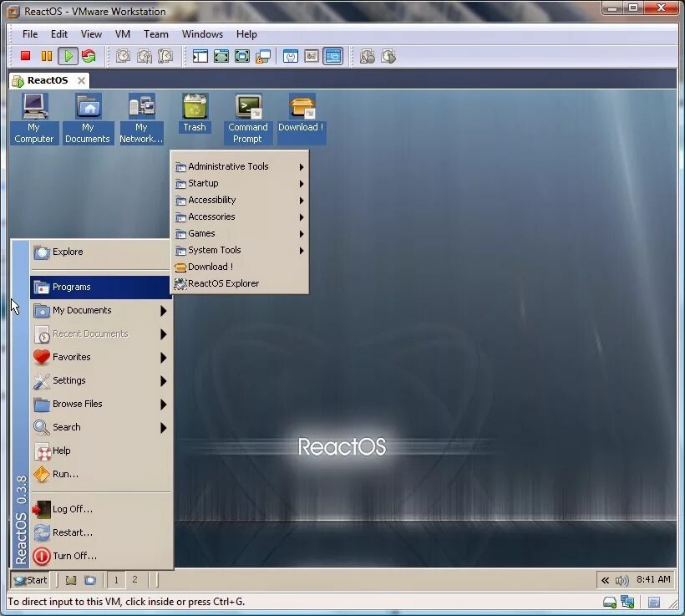This screenshot has height=616, width=685.
Task: Click the revert to snapshot icon
Action: click(x=145, y=56)
